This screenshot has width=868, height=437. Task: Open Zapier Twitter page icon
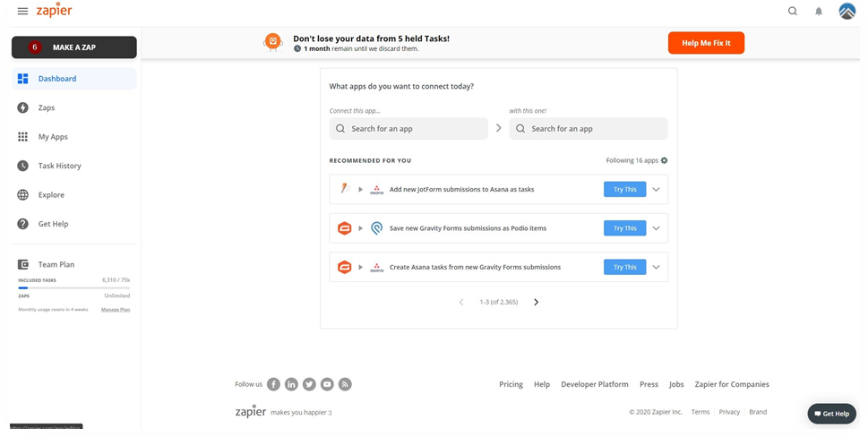309,384
